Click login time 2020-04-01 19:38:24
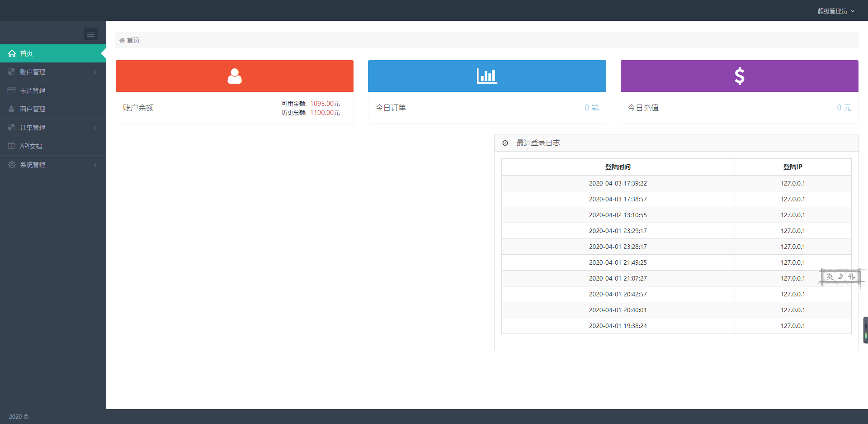Image resolution: width=868 pixels, height=424 pixels. [x=618, y=326]
